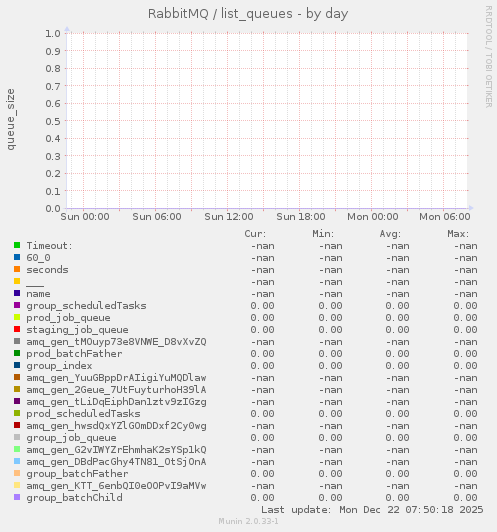Screen dimensions: 497x532
Task: Click the Mon 00:00 axis label
Action: tap(373, 217)
